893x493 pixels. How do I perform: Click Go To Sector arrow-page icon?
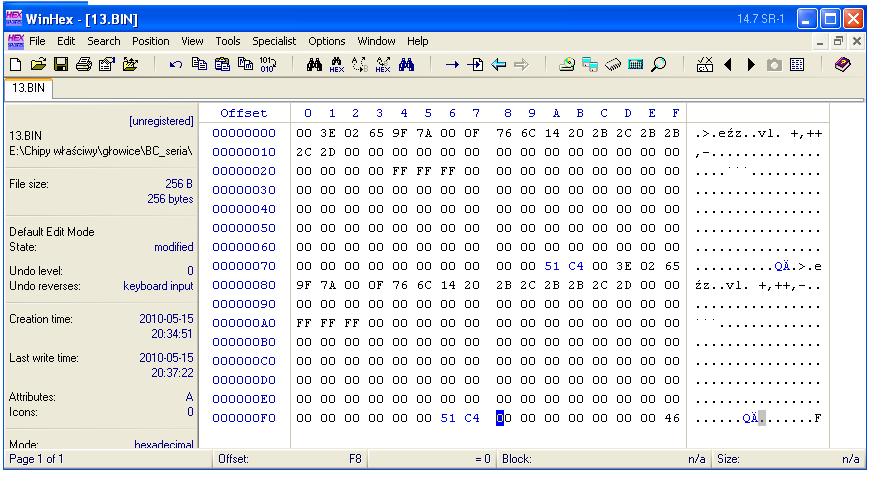475,64
